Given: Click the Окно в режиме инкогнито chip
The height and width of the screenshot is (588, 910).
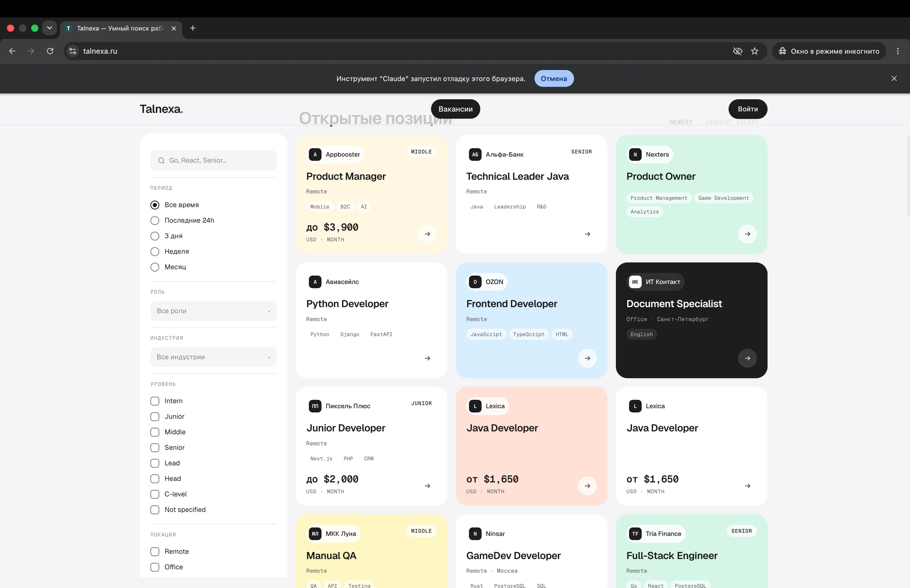Looking at the screenshot, I should [x=829, y=51].
